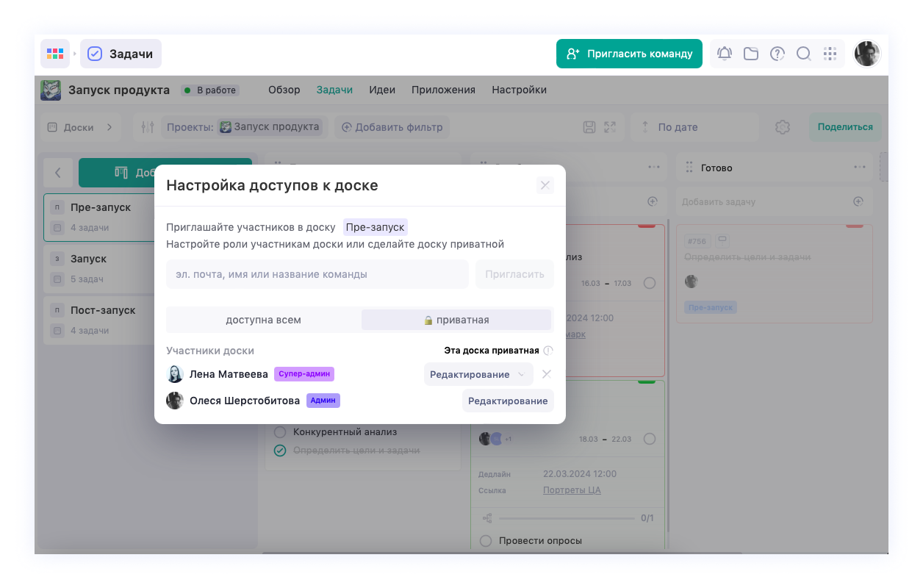
Task: Expand the "Доски" view selector
Action: coord(80,127)
